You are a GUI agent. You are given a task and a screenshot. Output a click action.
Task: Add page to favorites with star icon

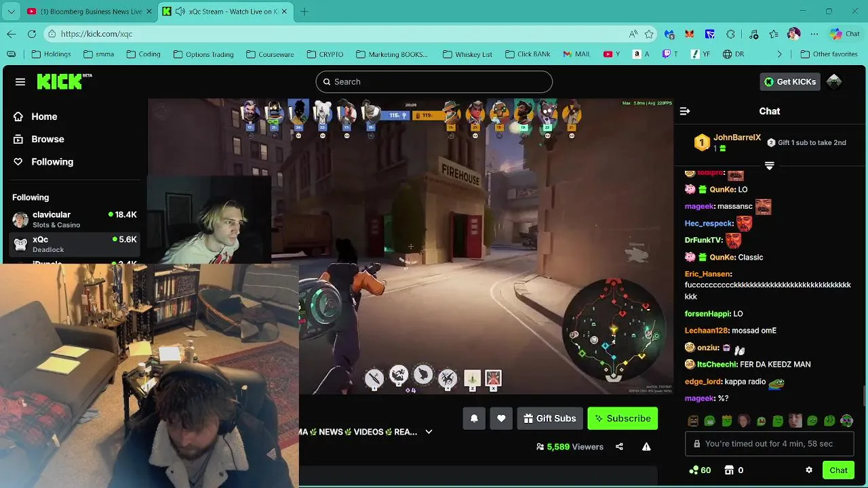[649, 34]
